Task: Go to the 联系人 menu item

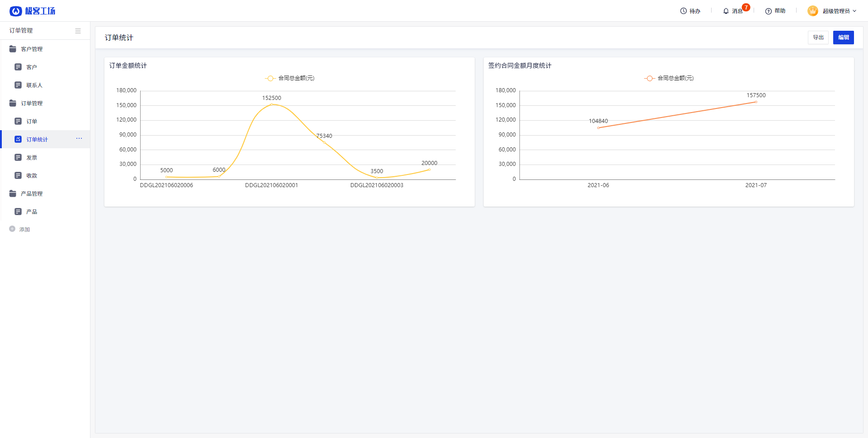Action: coord(34,85)
